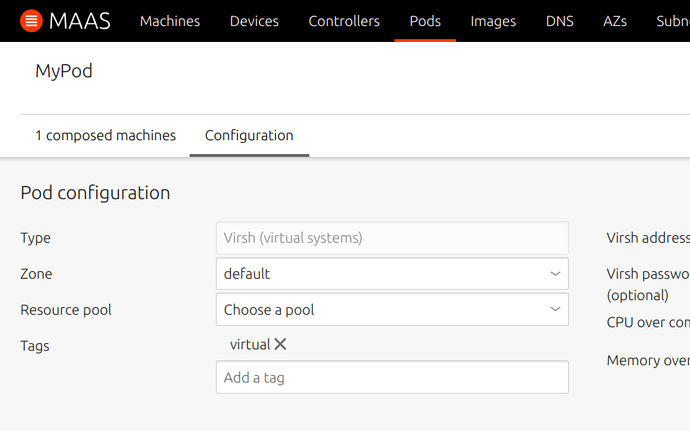The width and height of the screenshot is (690, 431).
Task: Click the MAAS orange logo icon
Action: pyautogui.click(x=31, y=21)
